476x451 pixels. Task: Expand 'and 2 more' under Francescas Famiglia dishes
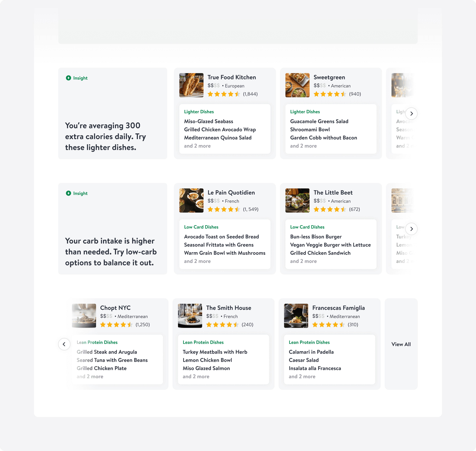302,377
